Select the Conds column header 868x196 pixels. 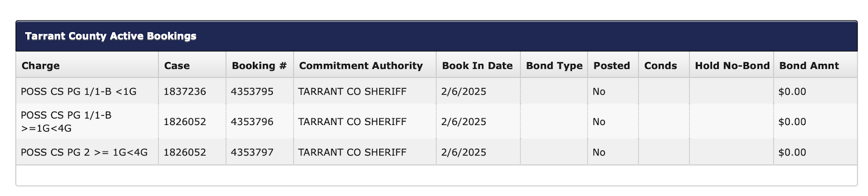(660, 66)
